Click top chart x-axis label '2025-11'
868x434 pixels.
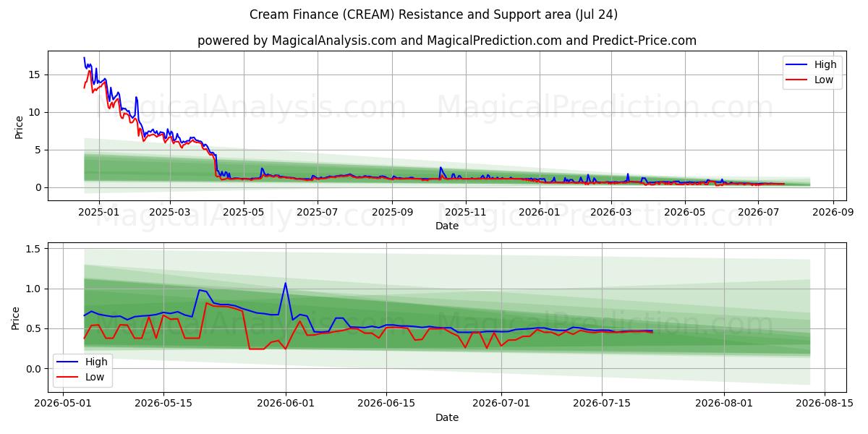[466, 212]
